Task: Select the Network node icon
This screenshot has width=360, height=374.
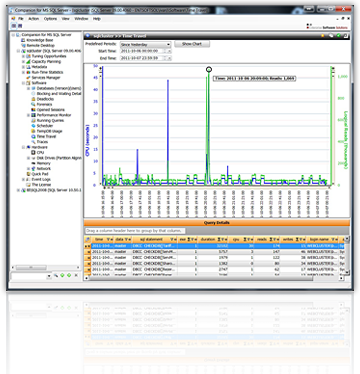Action: (x=33, y=169)
